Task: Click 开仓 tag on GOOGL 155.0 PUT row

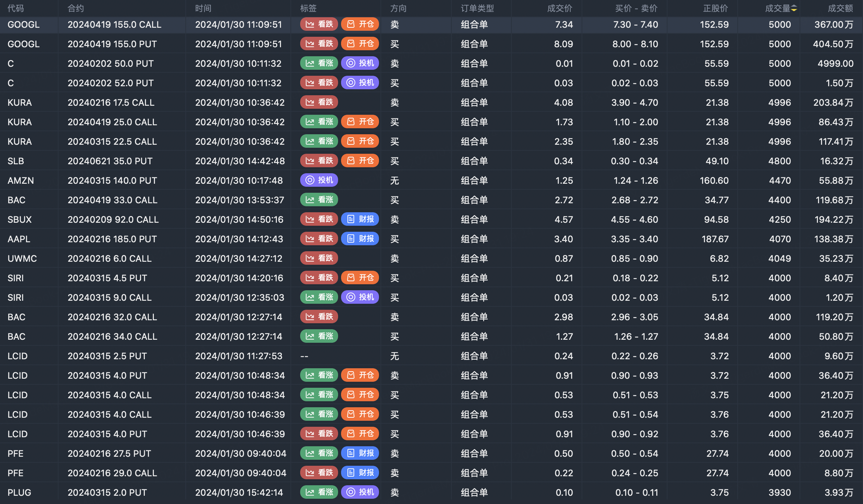Action: coord(360,44)
